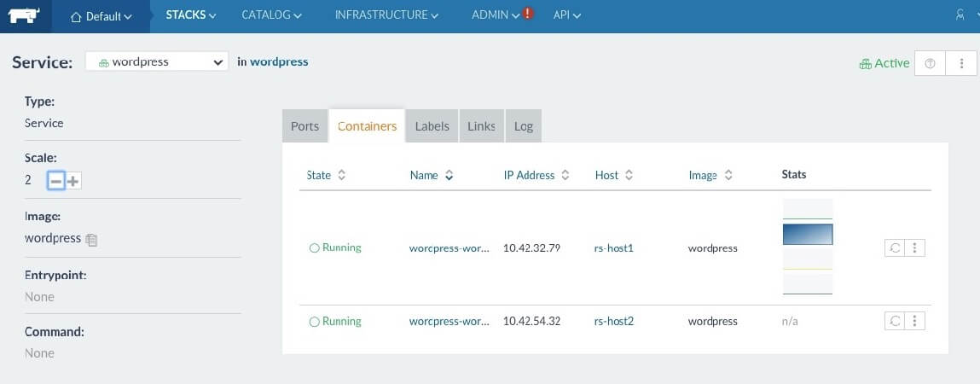Open the service actions kebab menu
Image resolution: width=980 pixels, height=384 pixels.
[961, 63]
